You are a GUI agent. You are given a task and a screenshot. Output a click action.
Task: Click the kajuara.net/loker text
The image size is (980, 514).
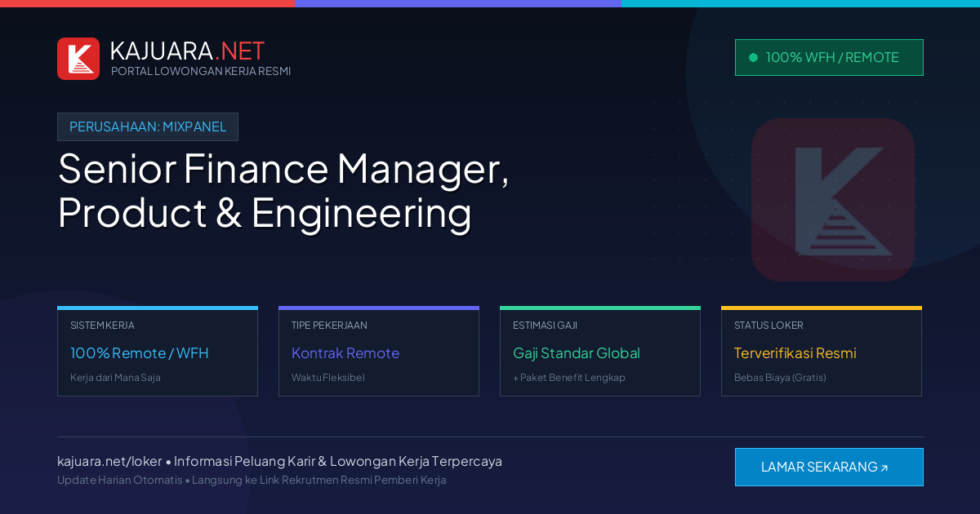coord(109,461)
